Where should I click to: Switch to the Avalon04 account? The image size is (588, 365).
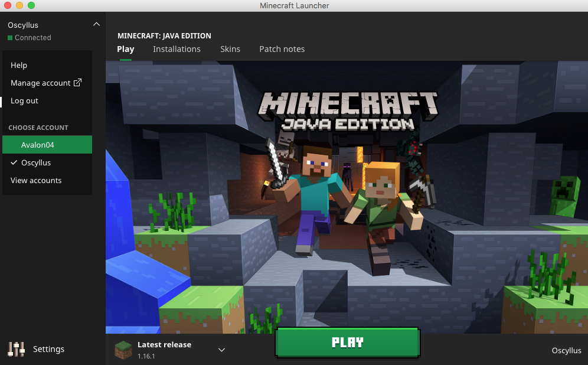(47, 145)
